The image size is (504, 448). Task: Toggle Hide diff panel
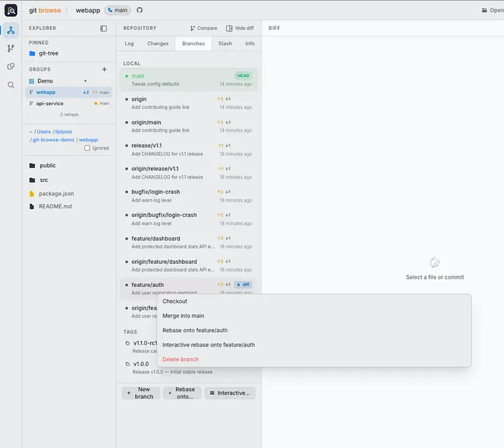(x=240, y=28)
